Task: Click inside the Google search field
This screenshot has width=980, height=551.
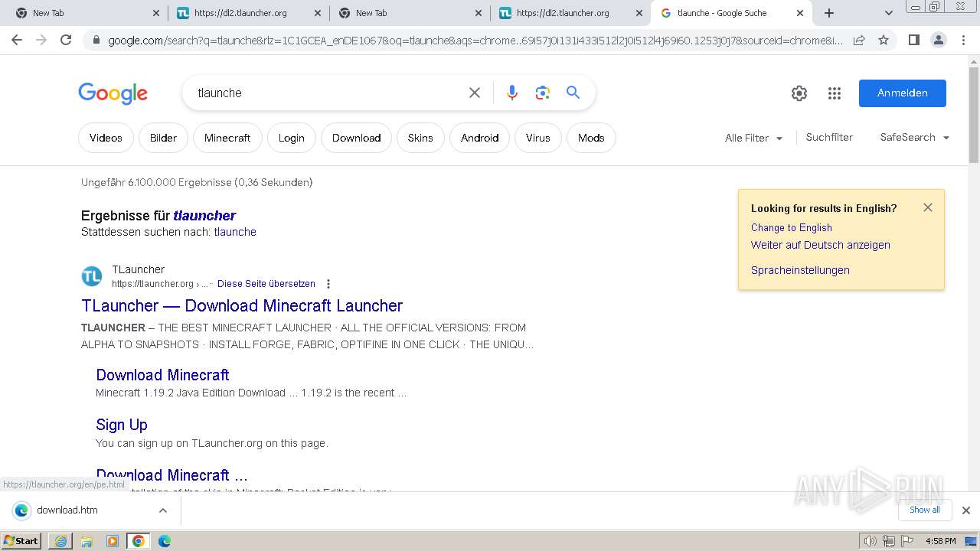Action: pyautogui.click(x=329, y=93)
